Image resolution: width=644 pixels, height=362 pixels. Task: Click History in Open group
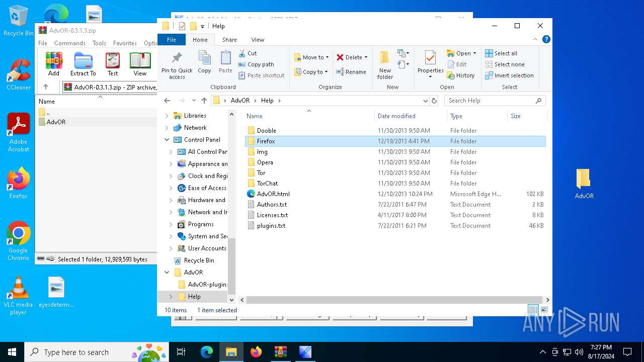[460, 75]
